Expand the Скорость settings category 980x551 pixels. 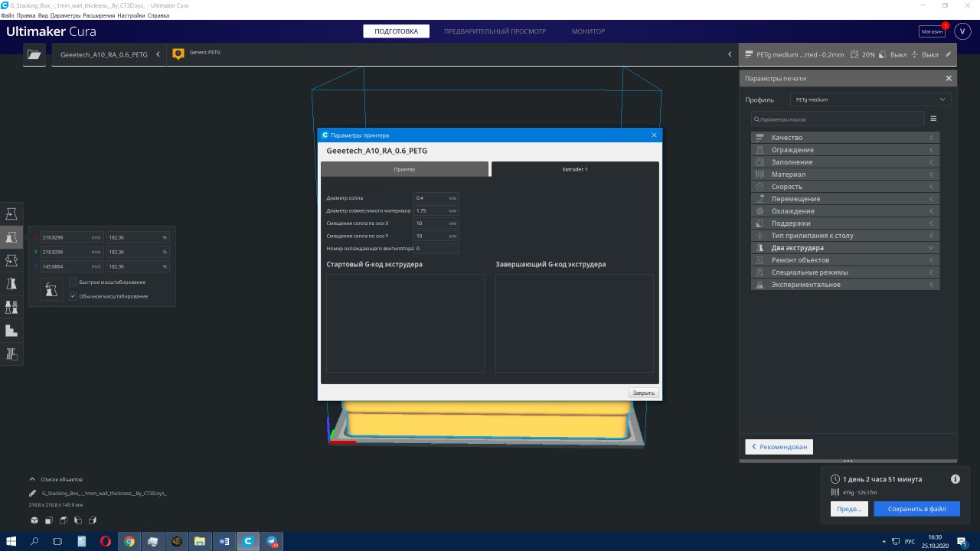845,187
